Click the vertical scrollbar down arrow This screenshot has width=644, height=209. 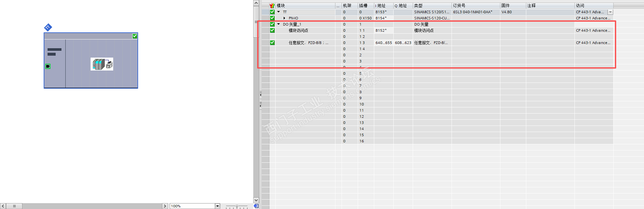click(256, 200)
